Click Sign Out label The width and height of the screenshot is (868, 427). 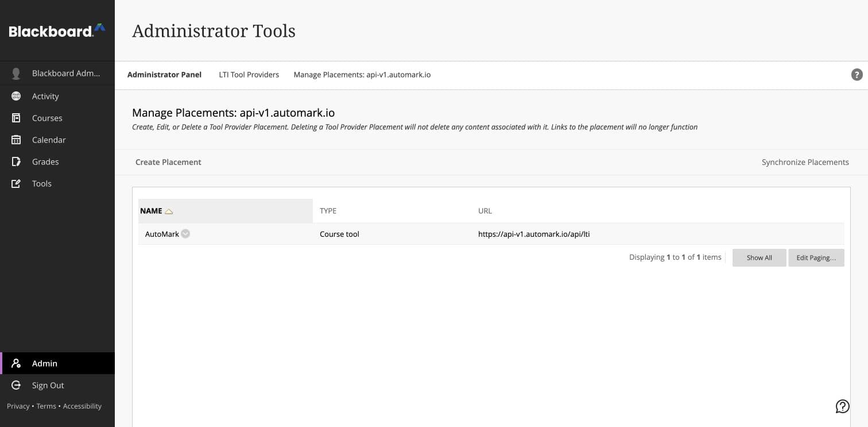coord(48,385)
